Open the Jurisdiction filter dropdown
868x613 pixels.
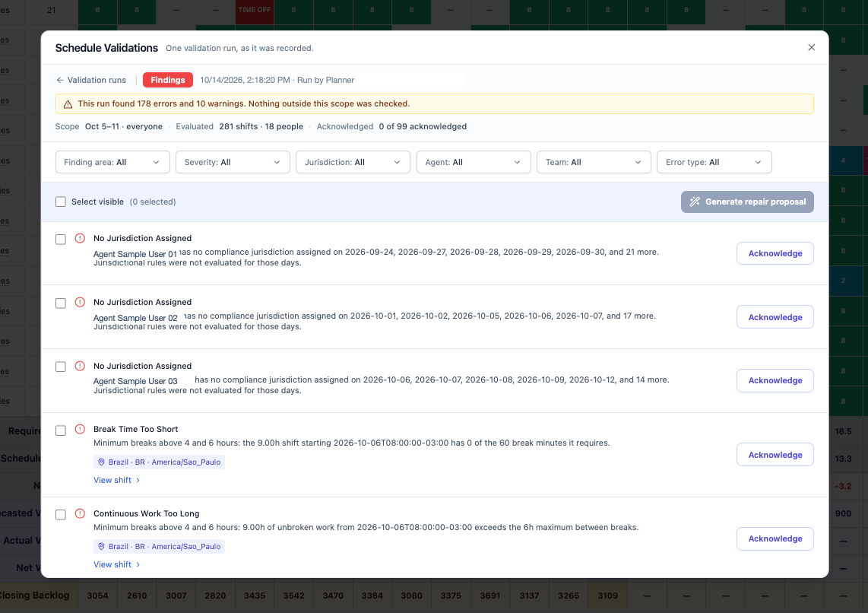click(353, 162)
